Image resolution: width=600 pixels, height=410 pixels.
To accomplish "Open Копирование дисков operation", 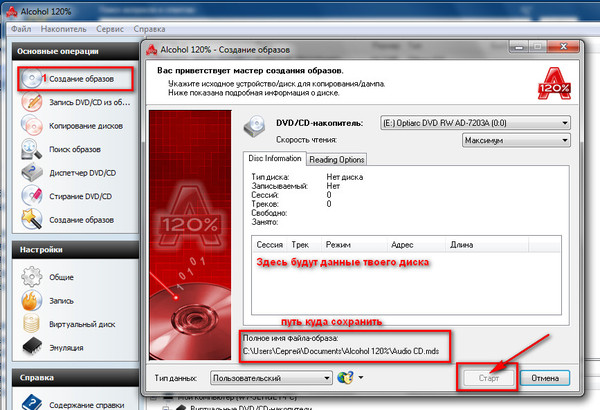I will click(86, 126).
